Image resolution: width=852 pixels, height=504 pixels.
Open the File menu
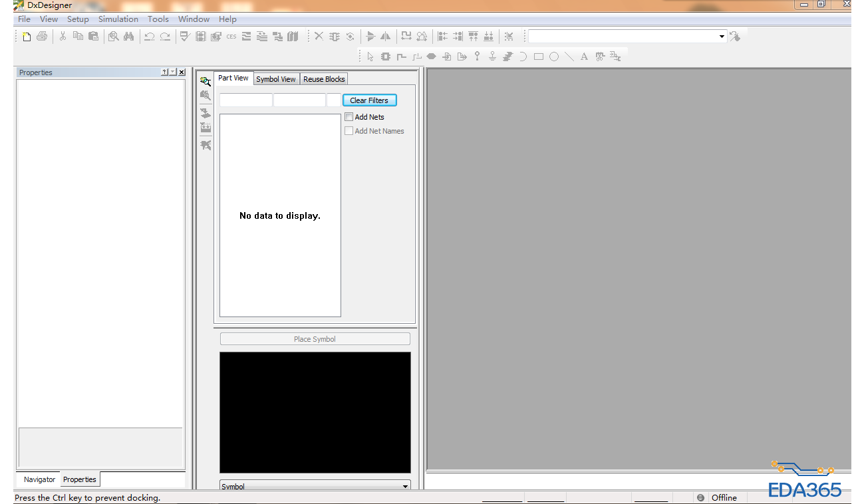pyautogui.click(x=24, y=19)
